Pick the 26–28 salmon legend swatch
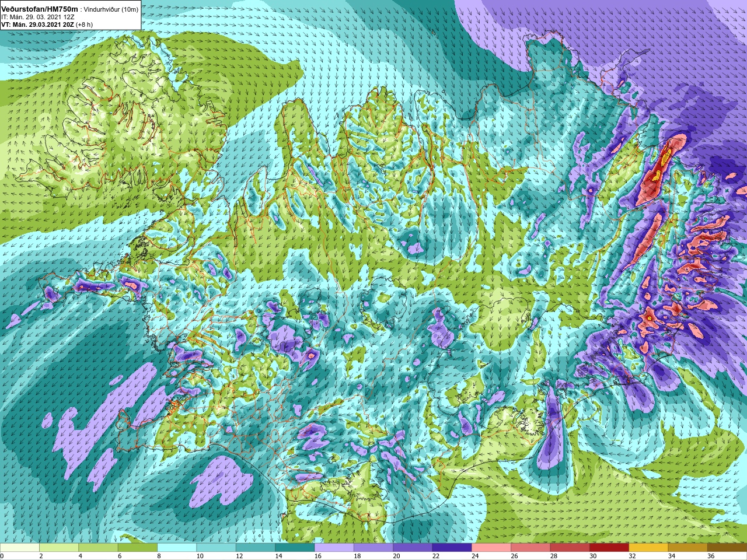This screenshot has height=560, width=747. [530, 547]
